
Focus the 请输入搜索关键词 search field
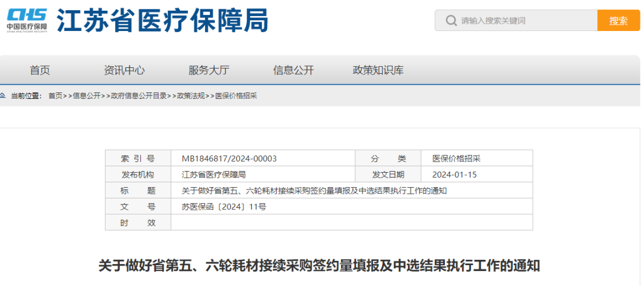(516, 20)
